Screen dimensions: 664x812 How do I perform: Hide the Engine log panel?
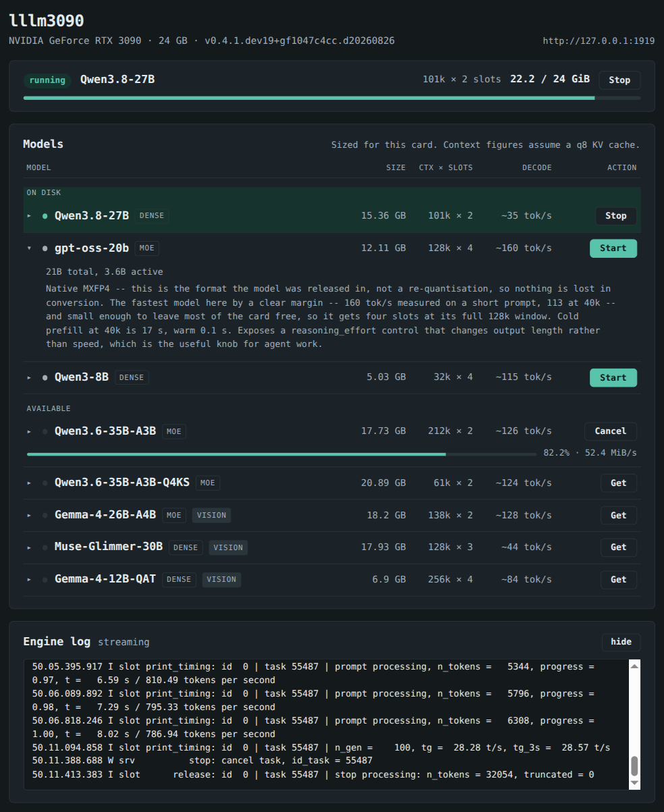pos(621,642)
